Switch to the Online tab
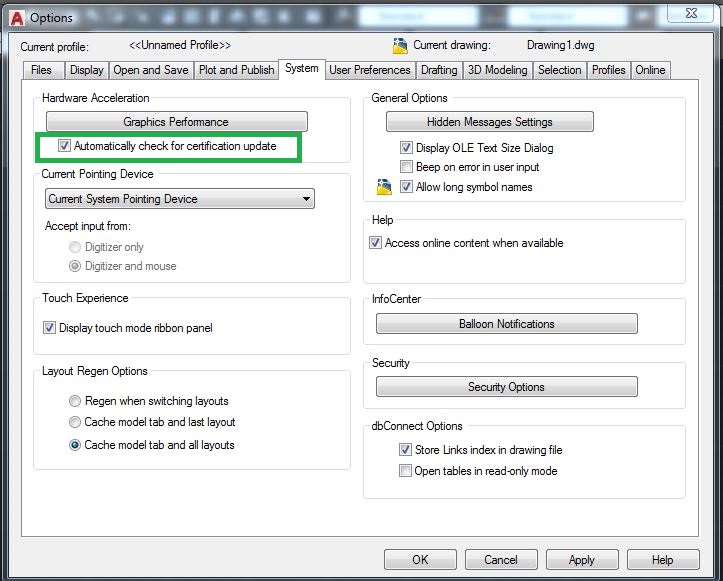 tap(650, 70)
